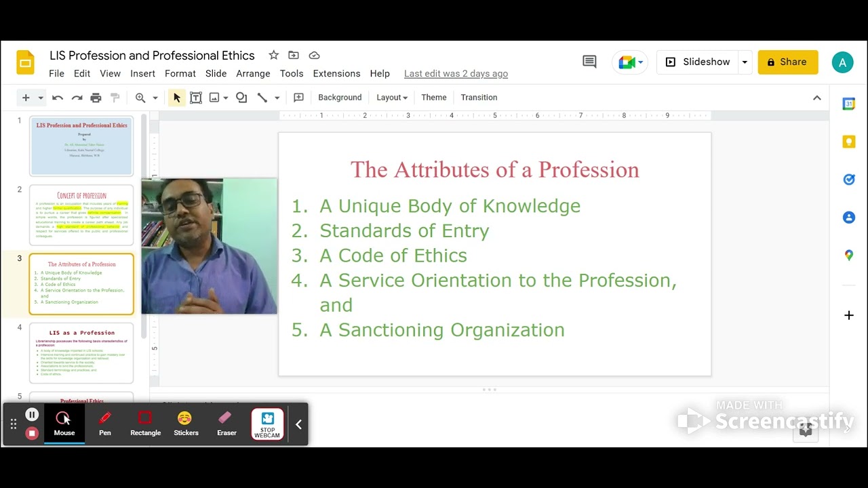Add a comment with the comment icon
This screenshot has width=868, height=488.
589,61
